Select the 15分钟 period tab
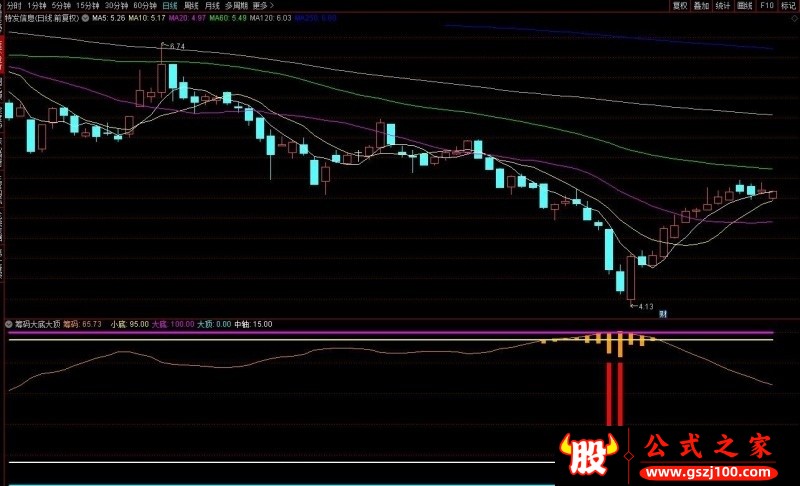 88,6
